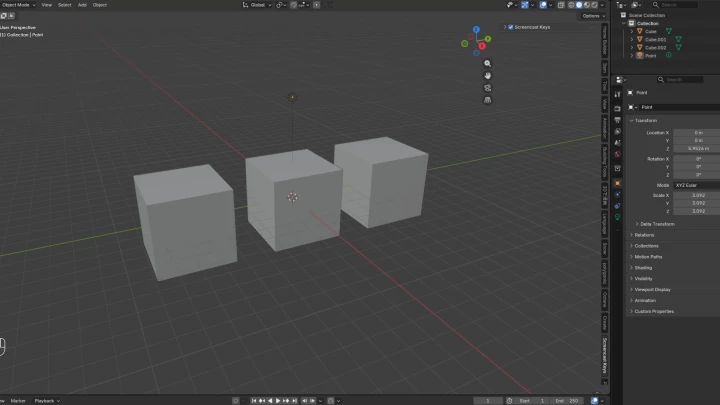
Task: Open the Object menu
Action: 100,5
